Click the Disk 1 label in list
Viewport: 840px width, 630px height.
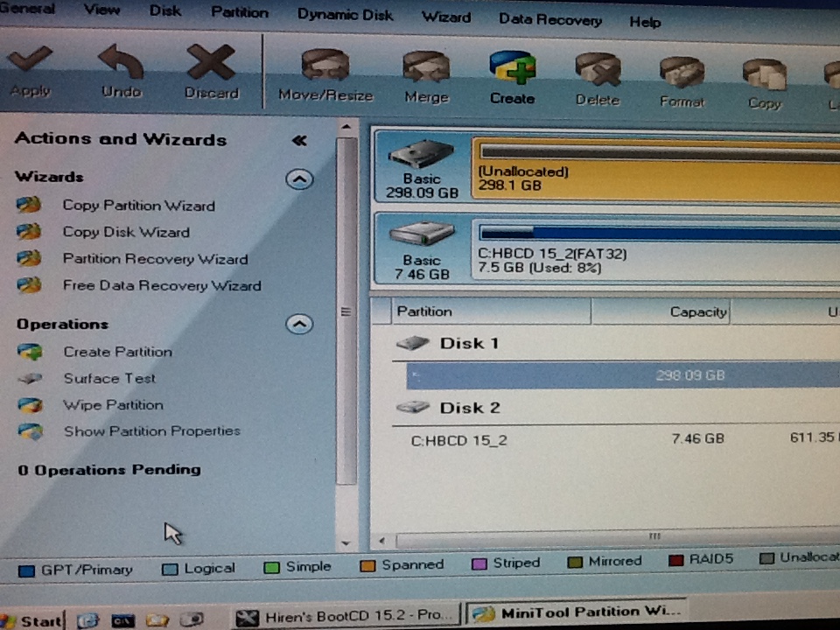[x=469, y=343]
